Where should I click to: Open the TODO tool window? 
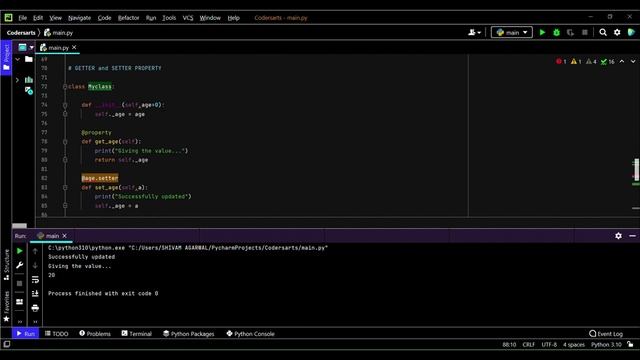click(56, 333)
